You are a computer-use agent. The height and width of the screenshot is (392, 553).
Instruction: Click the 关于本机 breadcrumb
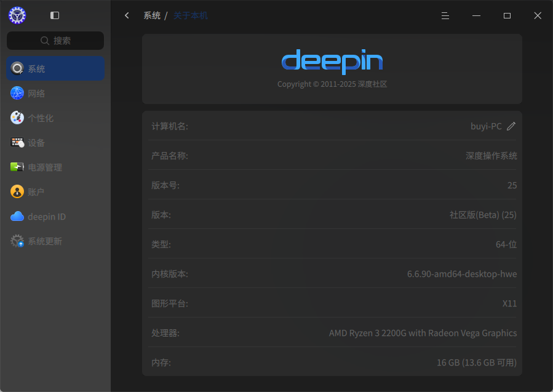(x=191, y=15)
